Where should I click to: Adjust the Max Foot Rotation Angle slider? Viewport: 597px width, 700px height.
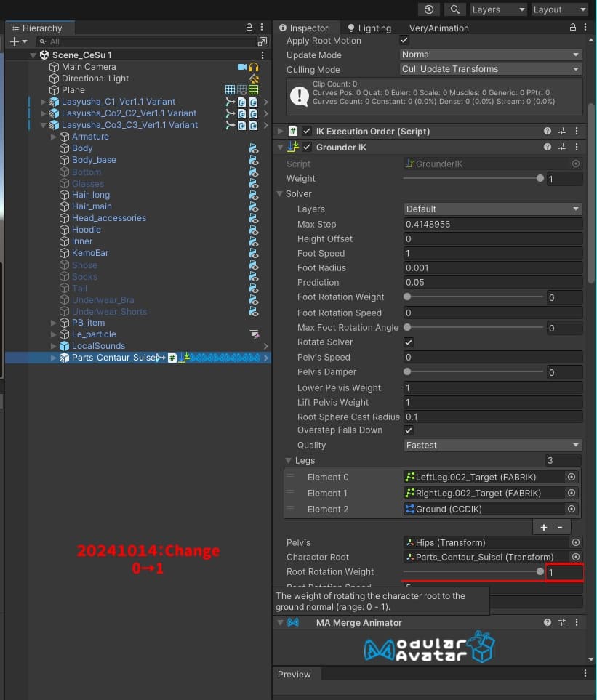click(x=473, y=327)
